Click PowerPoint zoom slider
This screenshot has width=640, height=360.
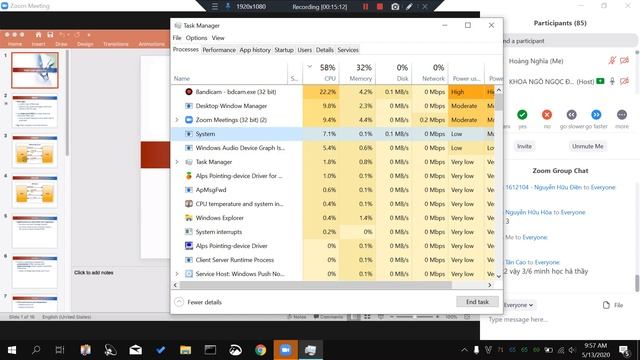click(414, 317)
